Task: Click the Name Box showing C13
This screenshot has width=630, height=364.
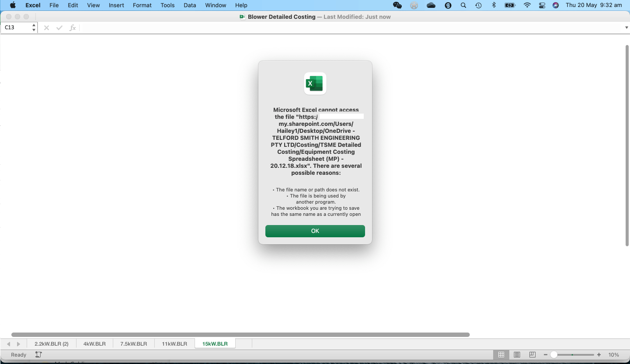Action: pyautogui.click(x=17, y=28)
